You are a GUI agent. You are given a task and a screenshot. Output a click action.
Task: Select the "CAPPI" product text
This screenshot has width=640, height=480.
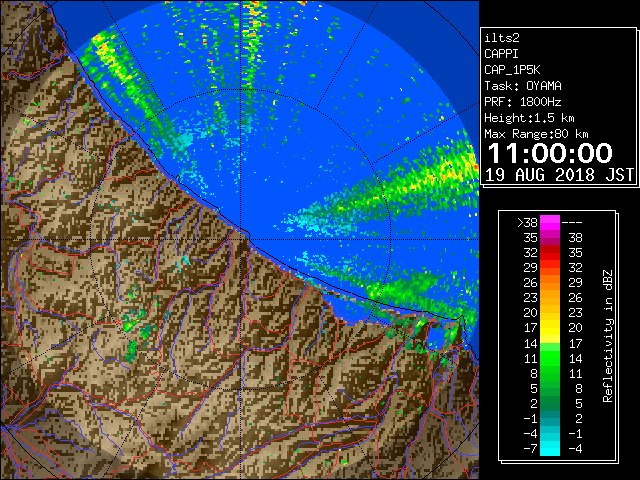[501, 54]
